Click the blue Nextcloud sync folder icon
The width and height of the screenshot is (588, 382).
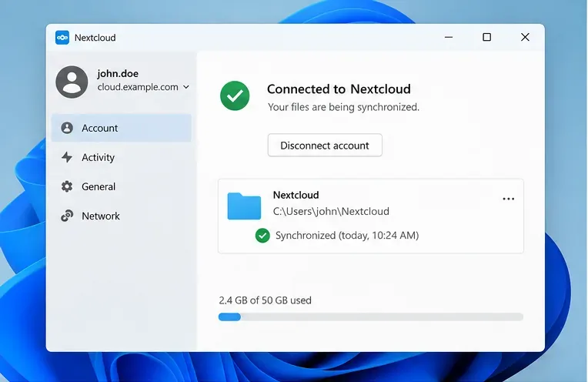coord(244,206)
